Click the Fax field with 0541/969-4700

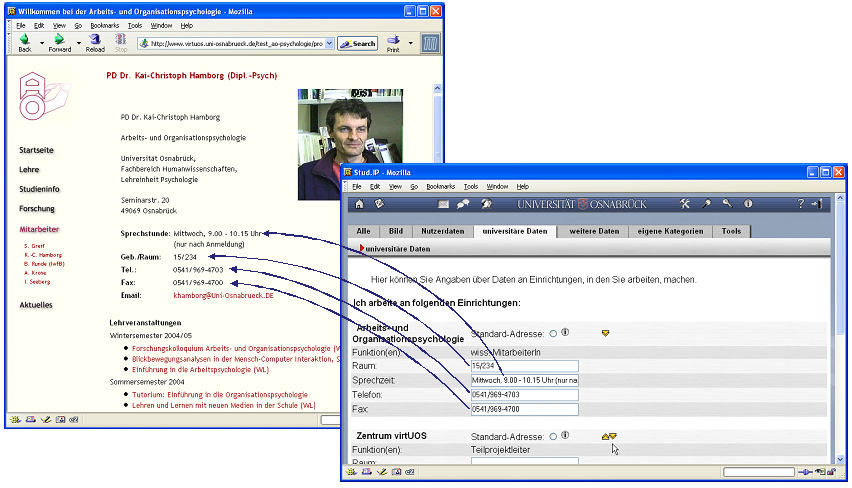pyautogui.click(x=524, y=409)
